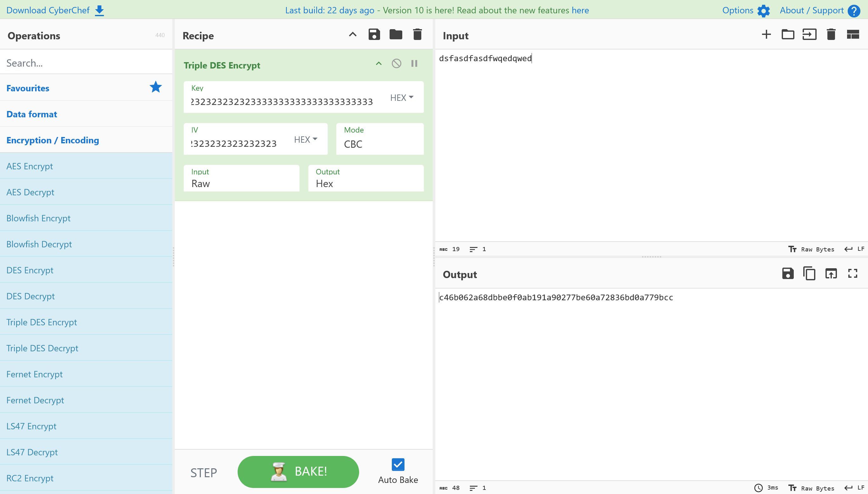Copy raw output to clipboard icon
868x494 pixels.
(x=809, y=273)
